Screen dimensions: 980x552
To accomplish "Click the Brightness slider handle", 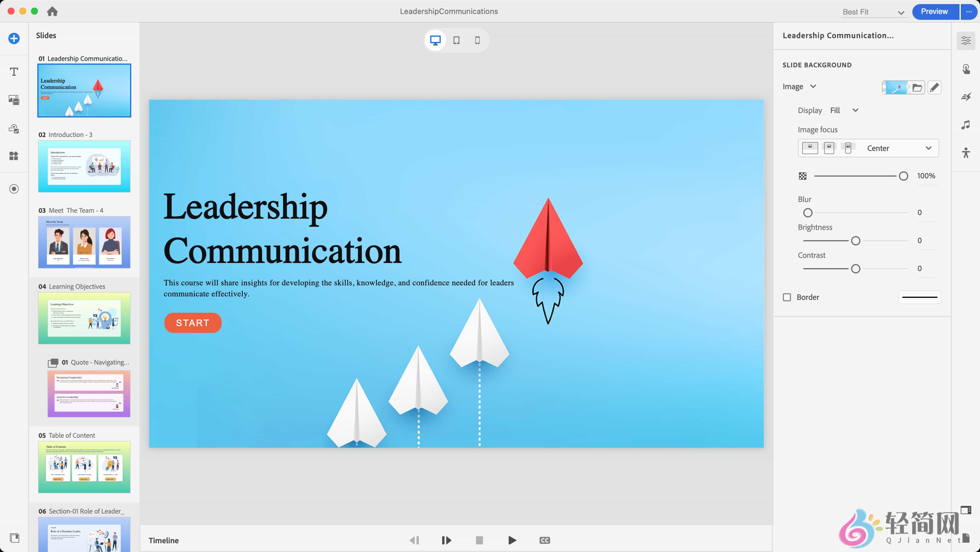I will click(855, 241).
